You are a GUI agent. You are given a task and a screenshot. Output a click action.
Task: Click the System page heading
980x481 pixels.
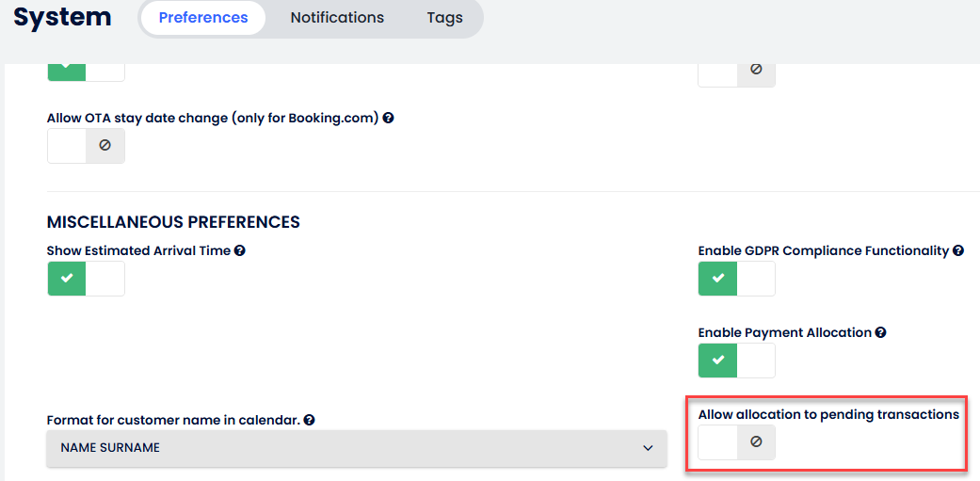pyautogui.click(x=62, y=17)
